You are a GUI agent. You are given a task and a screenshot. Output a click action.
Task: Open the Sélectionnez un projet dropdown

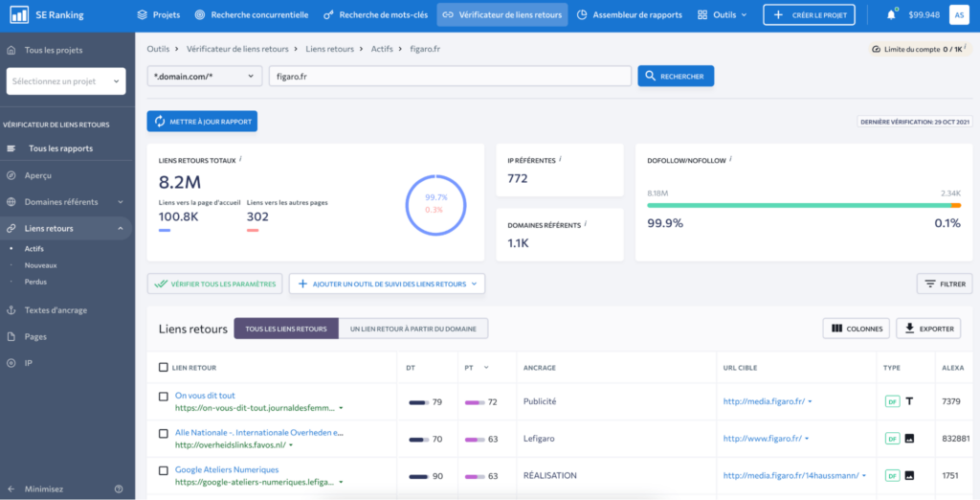click(x=66, y=81)
